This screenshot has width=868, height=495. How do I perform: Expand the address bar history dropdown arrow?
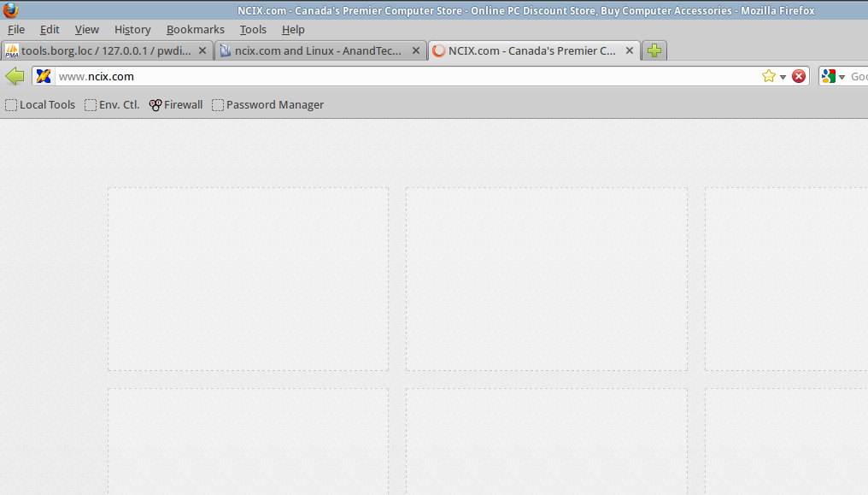click(783, 77)
